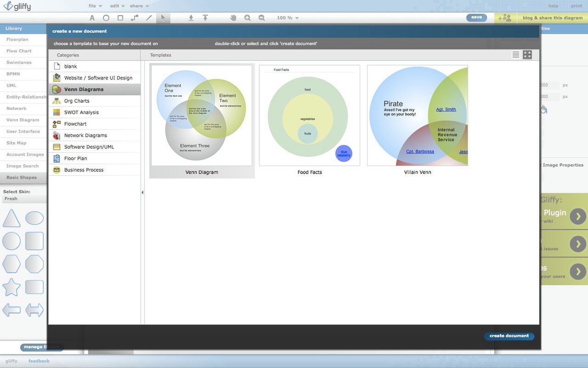Click the Bring to Front icon

tap(191, 18)
